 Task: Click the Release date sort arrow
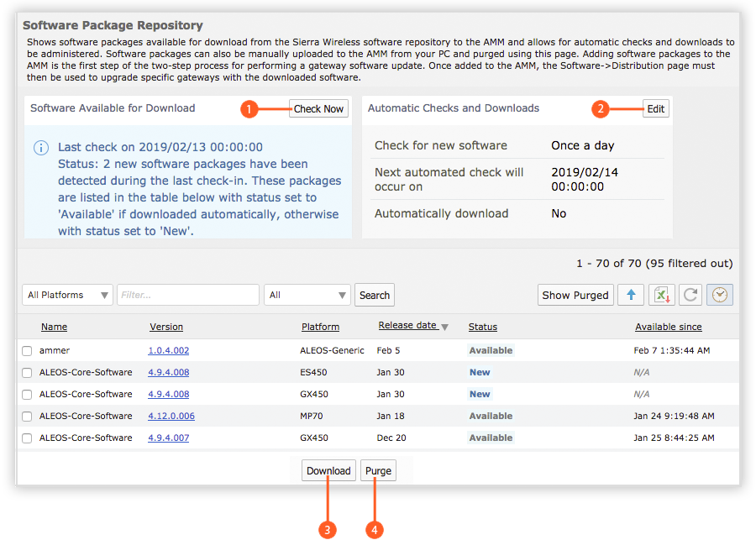click(444, 327)
